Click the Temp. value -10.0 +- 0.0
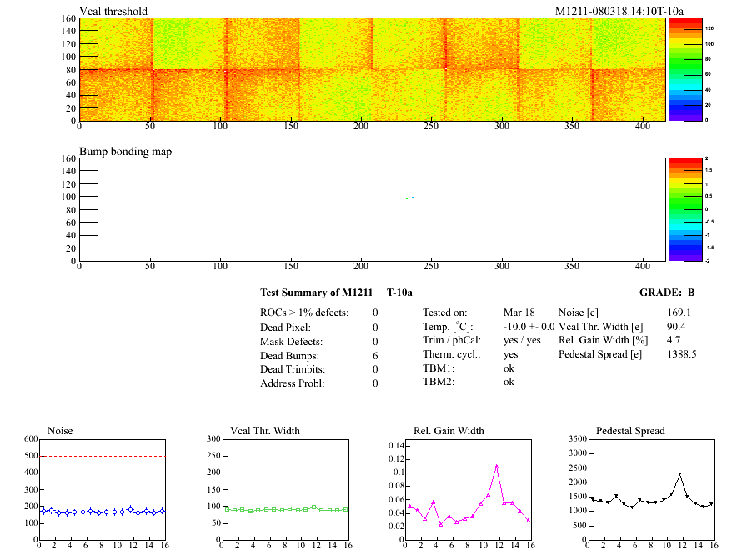 coord(529,327)
